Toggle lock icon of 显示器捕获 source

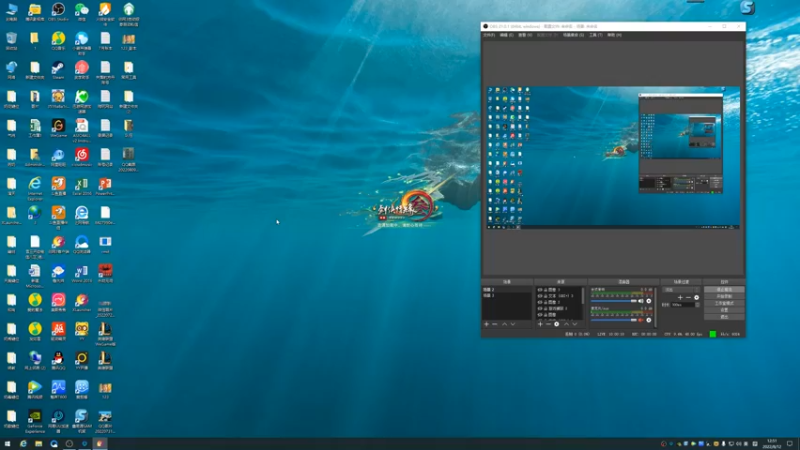pyautogui.click(x=545, y=308)
